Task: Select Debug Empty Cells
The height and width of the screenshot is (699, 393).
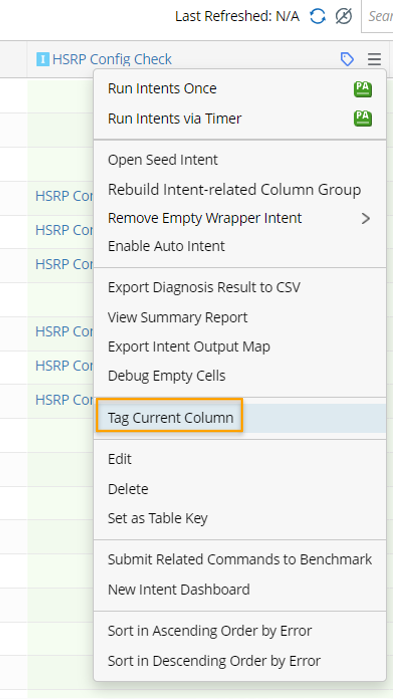Action: click(167, 376)
